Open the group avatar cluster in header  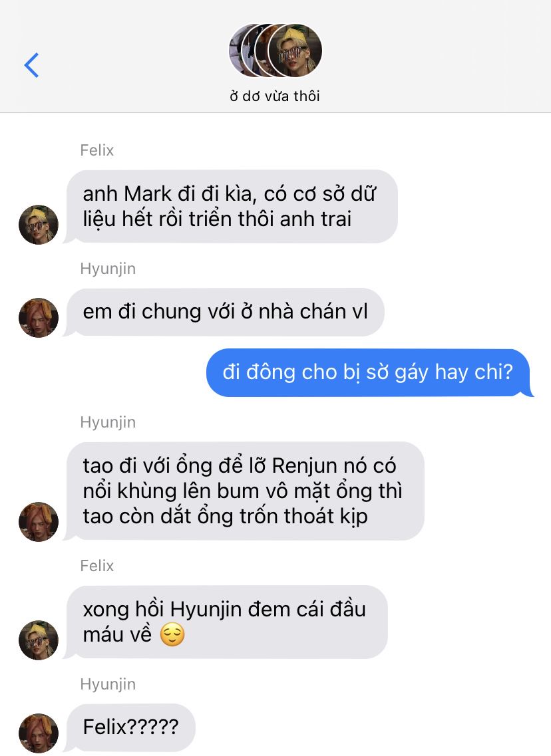[x=275, y=51]
